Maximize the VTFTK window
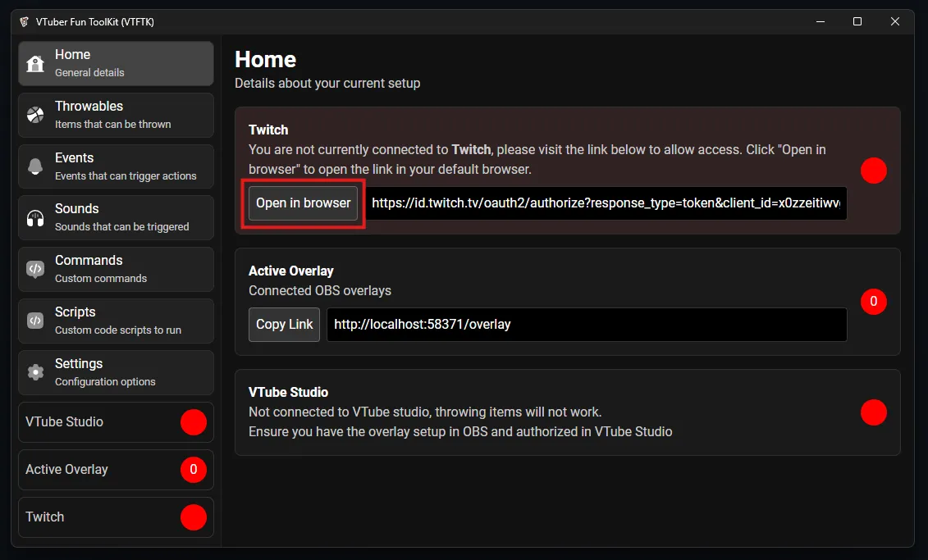This screenshot has width=928, height=560. coord(857,22)
